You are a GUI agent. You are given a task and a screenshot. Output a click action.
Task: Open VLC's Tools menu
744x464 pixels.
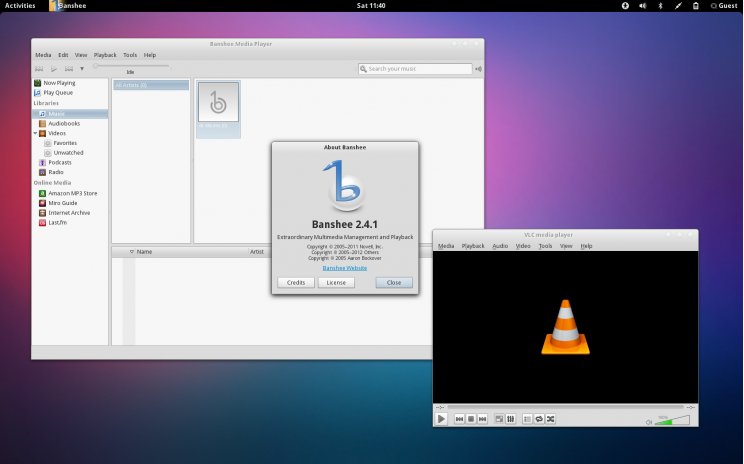545,246
